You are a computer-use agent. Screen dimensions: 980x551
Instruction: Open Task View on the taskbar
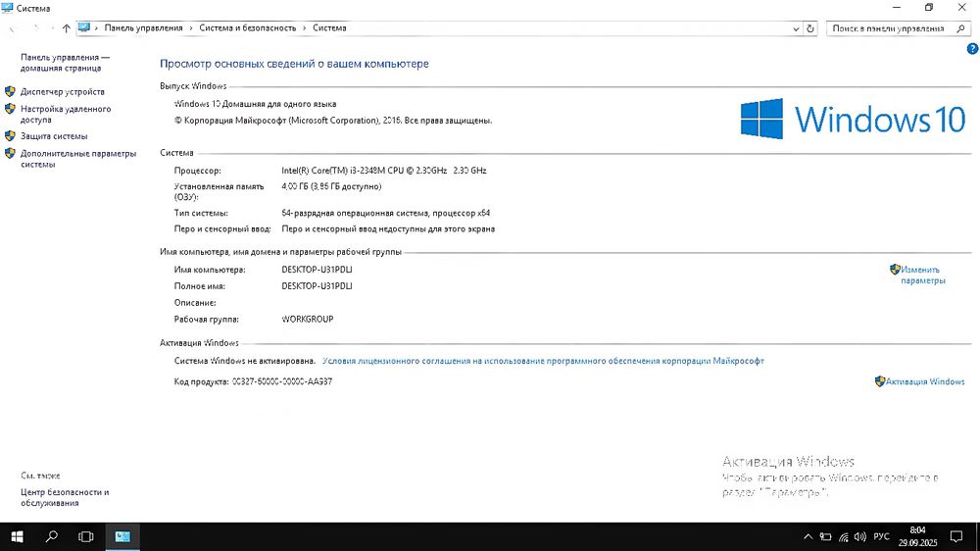pos(85,536)
